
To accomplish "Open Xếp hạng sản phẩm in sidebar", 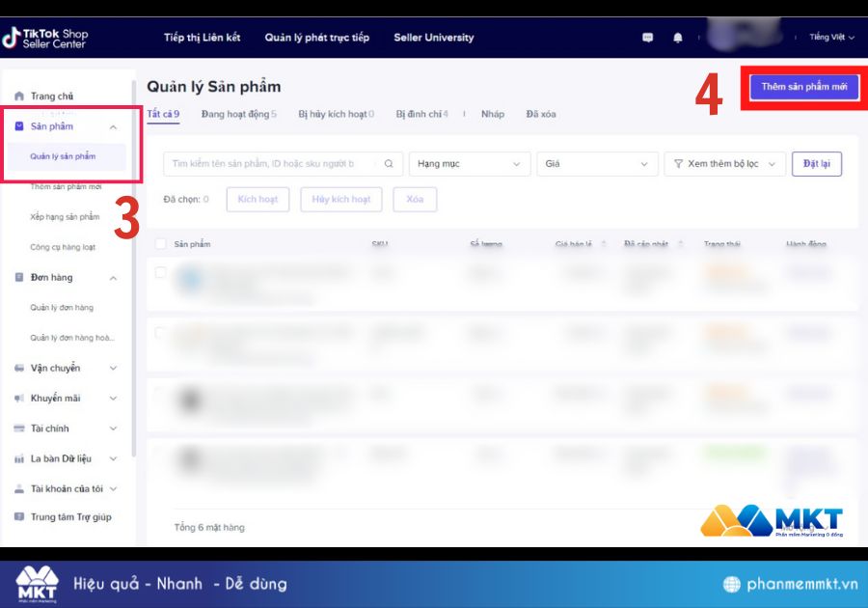I will click(x=65, y=216).
